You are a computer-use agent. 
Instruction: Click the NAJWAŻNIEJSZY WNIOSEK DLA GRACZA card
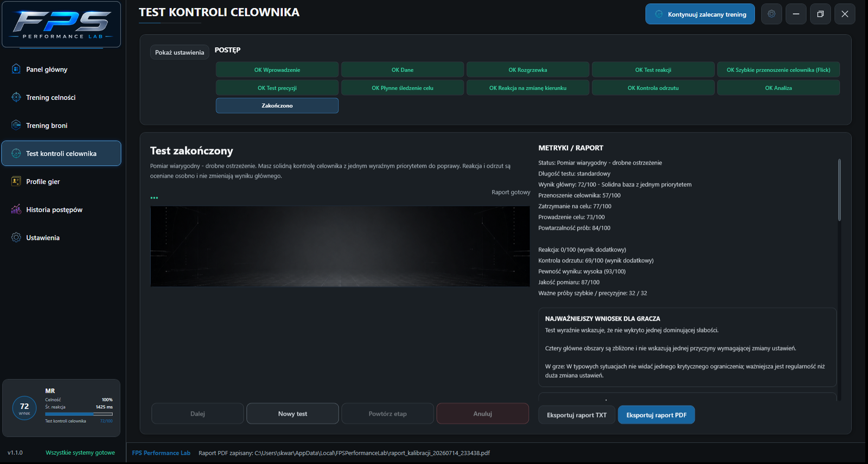[687, 347]
